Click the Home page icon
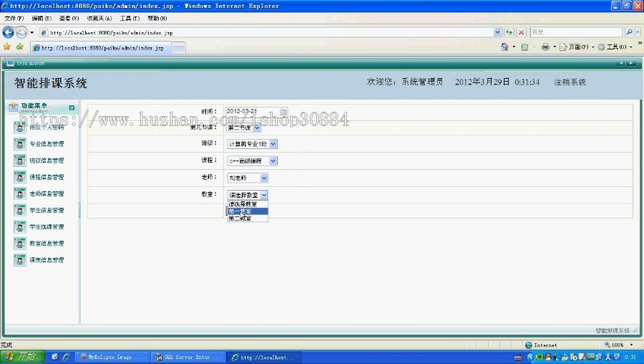The image size is (644, 364). [504, 47]
